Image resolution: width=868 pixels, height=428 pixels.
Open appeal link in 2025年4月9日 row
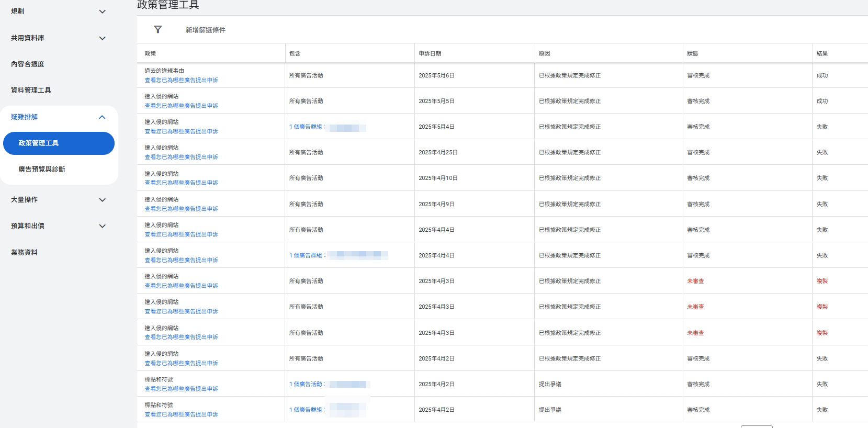(x=181, y=209)
